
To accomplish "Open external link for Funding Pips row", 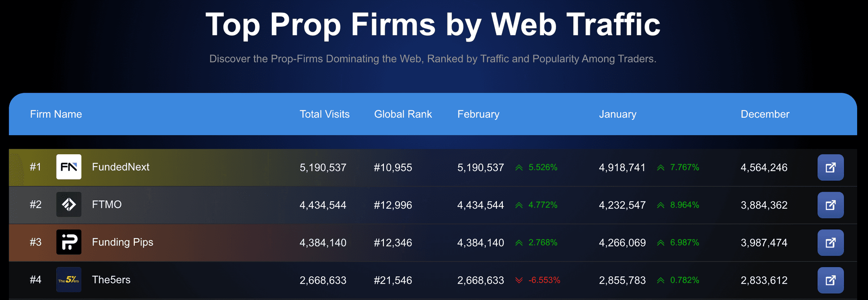I will pyautogui.click(x=830, y=243).
